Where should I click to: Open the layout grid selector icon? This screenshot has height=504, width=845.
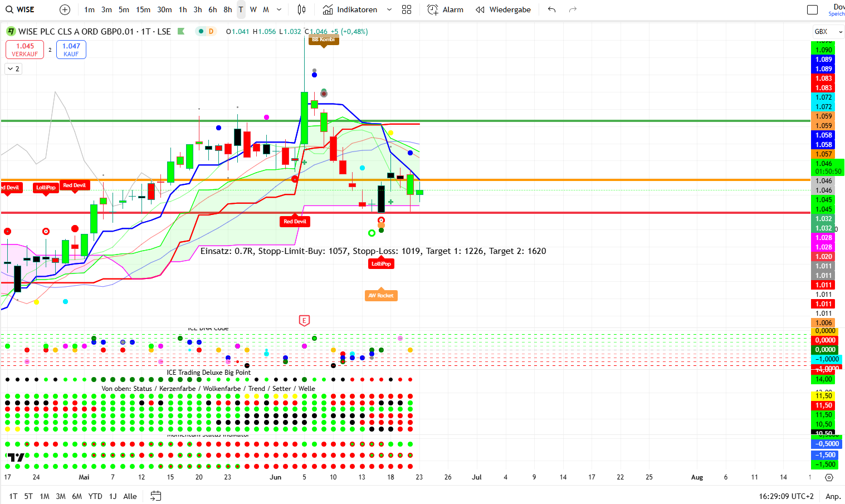(x=407, y=9)
